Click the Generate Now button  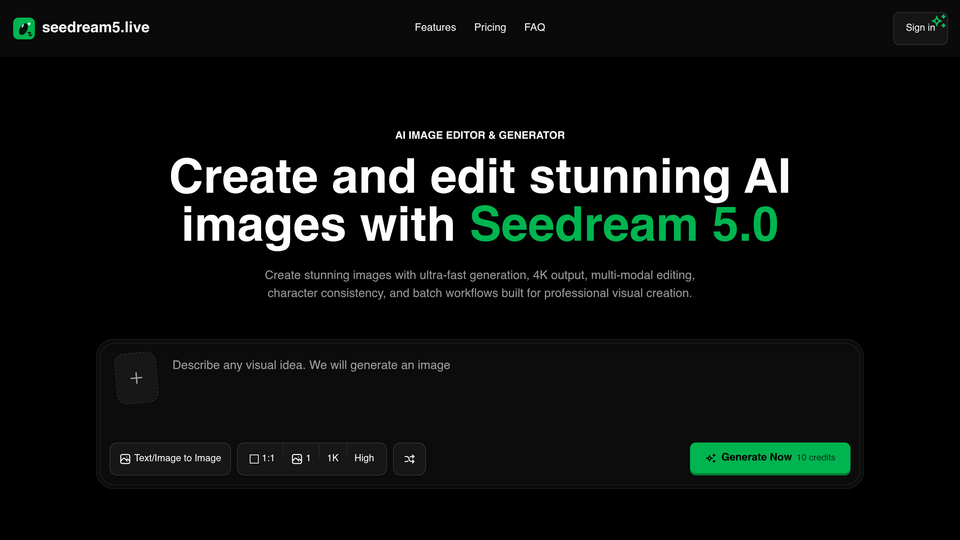tap(770, 458)
